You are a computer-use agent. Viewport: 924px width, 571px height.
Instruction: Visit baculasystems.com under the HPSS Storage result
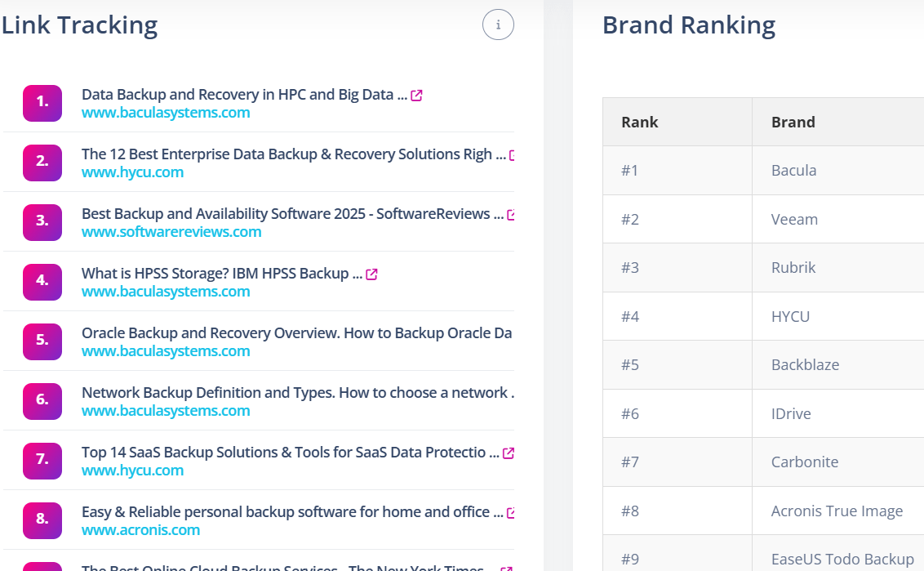(166, 292)
